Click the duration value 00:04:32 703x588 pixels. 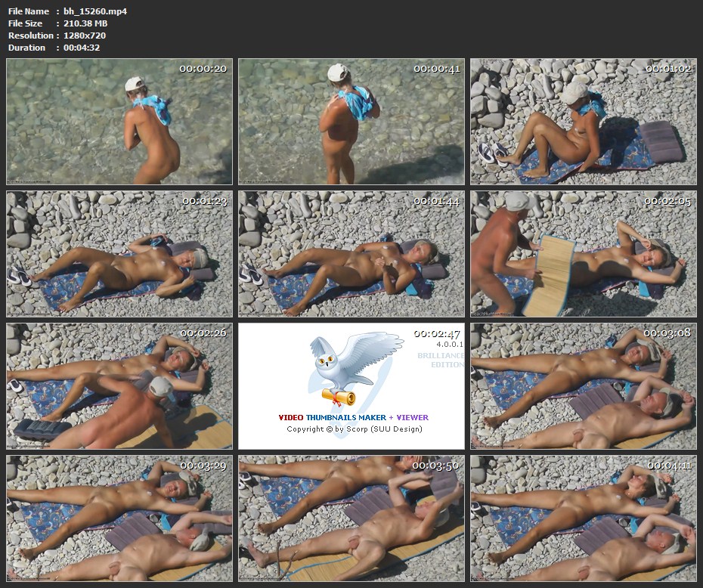click(82, 48)
